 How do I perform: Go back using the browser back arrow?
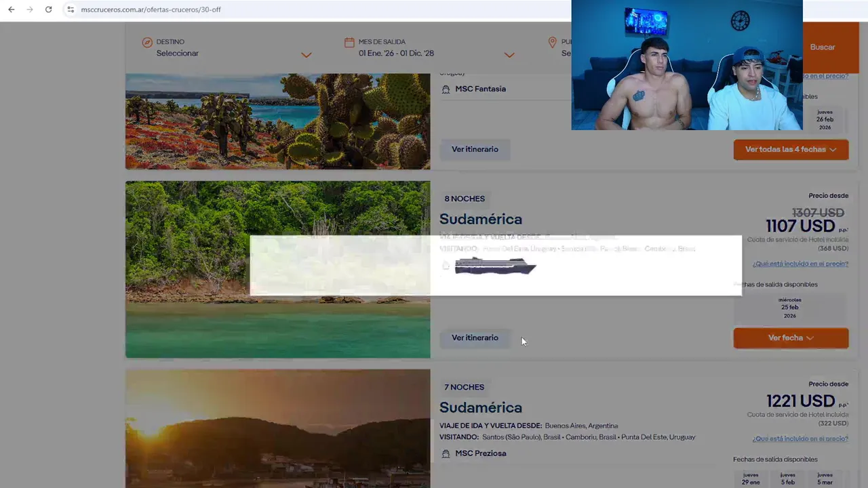tap(11, 9)
